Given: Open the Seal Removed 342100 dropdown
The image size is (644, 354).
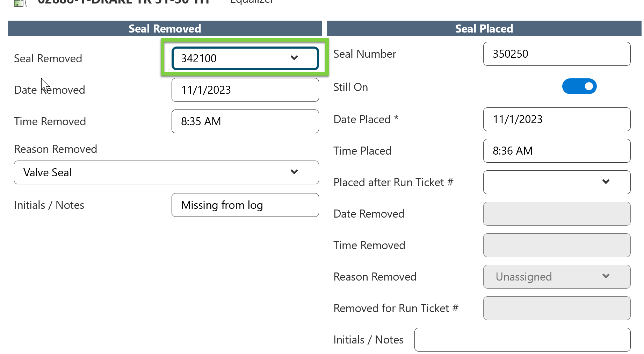Looking at the screenshot, I should click(245, 58).
